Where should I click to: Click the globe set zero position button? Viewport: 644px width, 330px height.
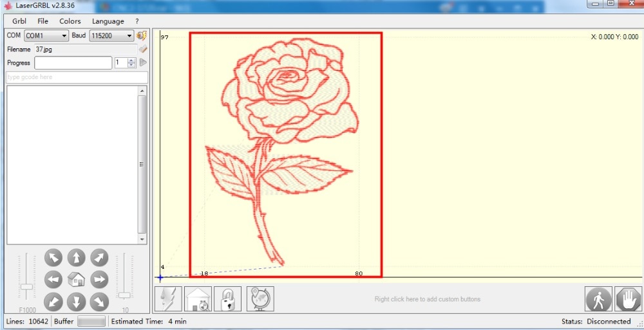(260, 299)
